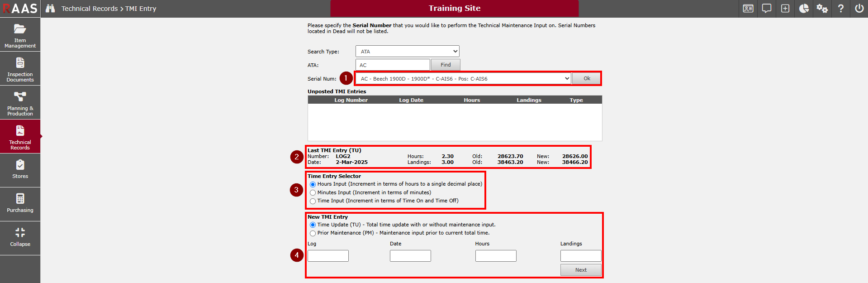This screenshot has width=868, height=283.
Task: Click the Log input field
Action: [328, 256]
